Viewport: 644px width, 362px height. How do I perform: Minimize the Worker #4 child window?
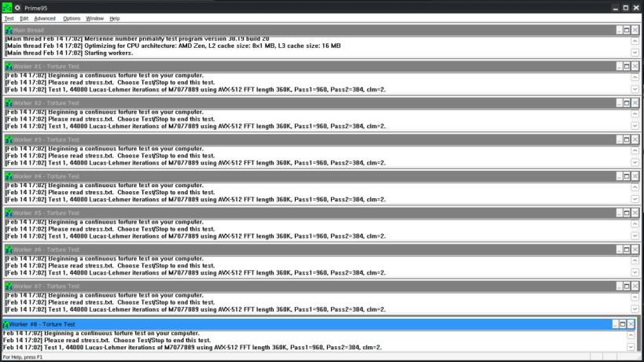pos(620,175)
